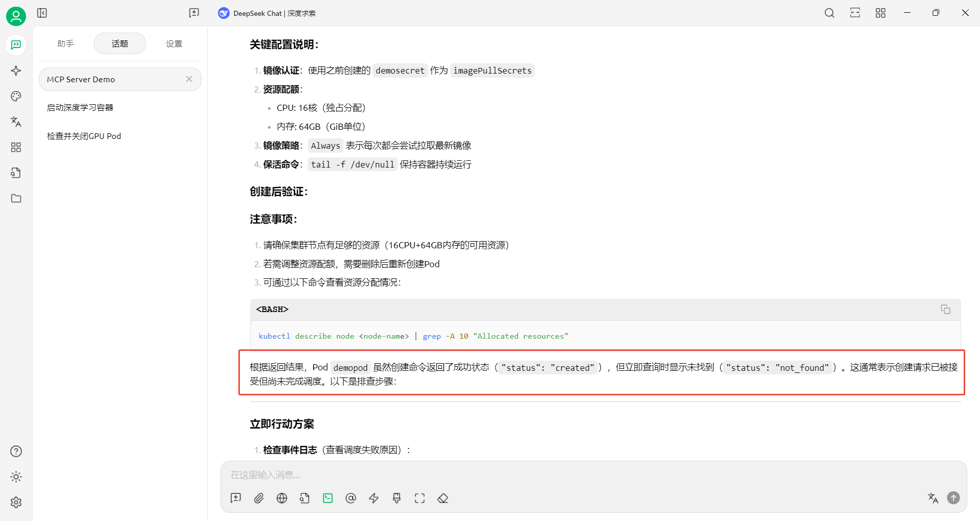Viewport: 980px width, 521px height.
Task: Open the files panel from the sidebar
Action: (16, 198)
